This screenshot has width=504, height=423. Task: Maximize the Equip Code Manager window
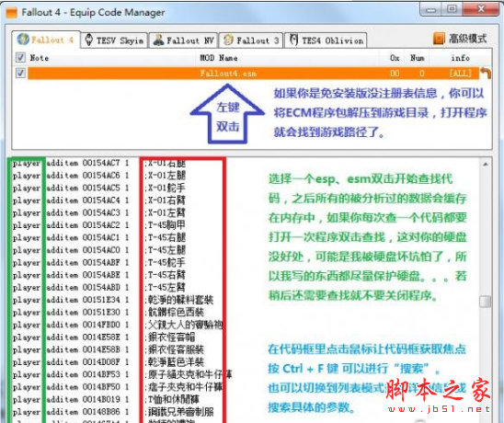(452, 9)
